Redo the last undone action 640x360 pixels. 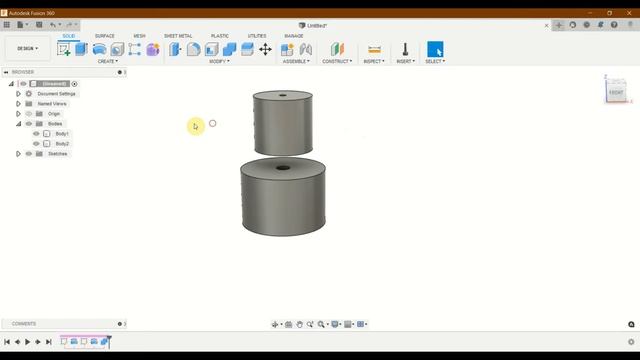(x=69, y=25)
